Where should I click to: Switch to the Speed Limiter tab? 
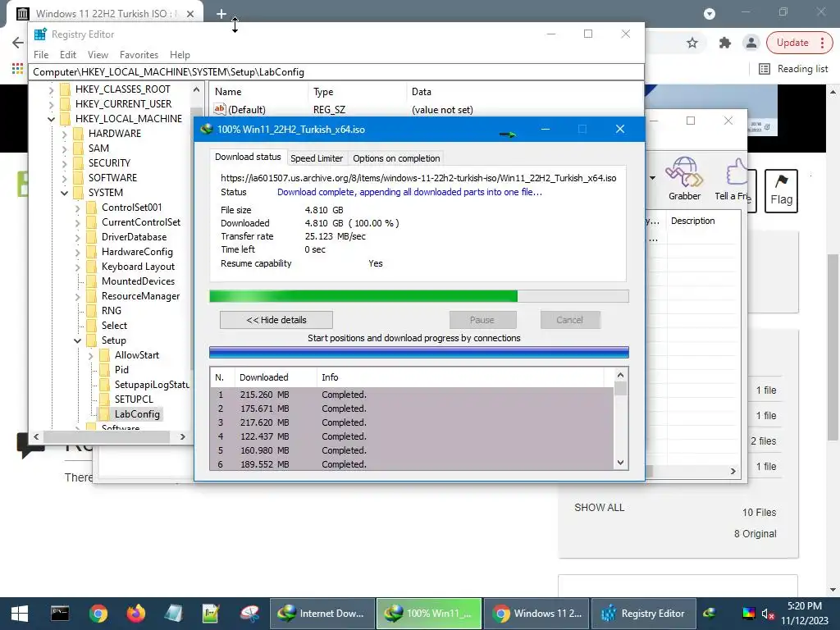[317, 158]
